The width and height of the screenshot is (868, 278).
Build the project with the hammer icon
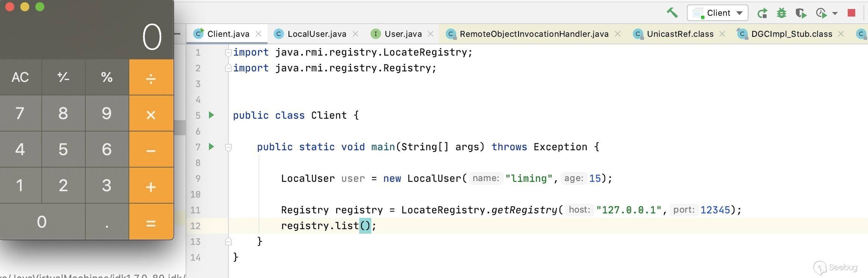pyautogui.click(x=672, y=13)
